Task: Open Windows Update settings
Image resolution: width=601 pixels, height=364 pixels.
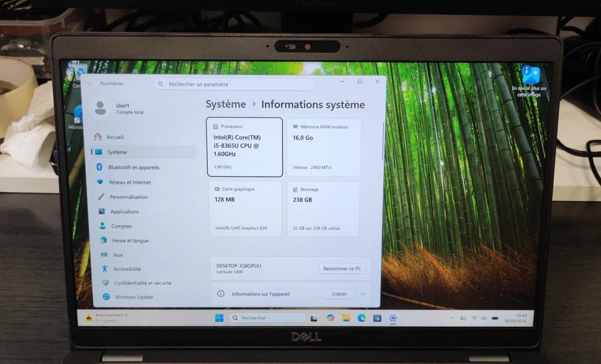Action: tap(134, 297)
